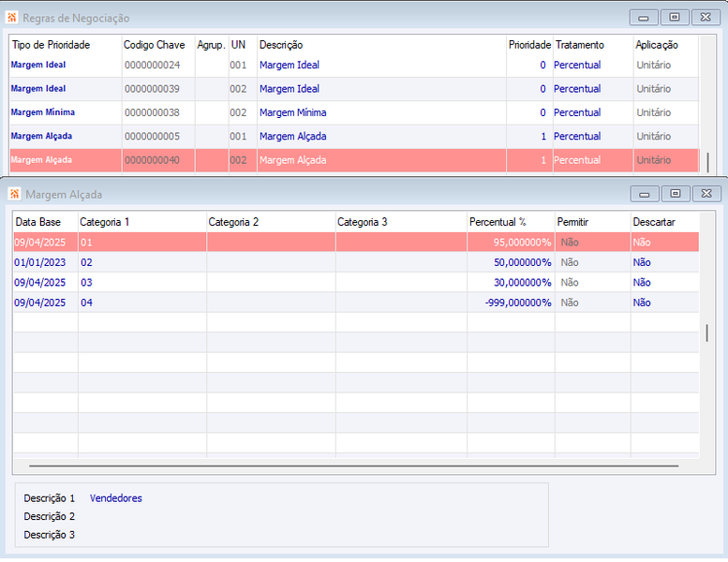Select the Margem Mínima rule row
The height and width of the screenshot is (562, 728).
tap(354, 112)
